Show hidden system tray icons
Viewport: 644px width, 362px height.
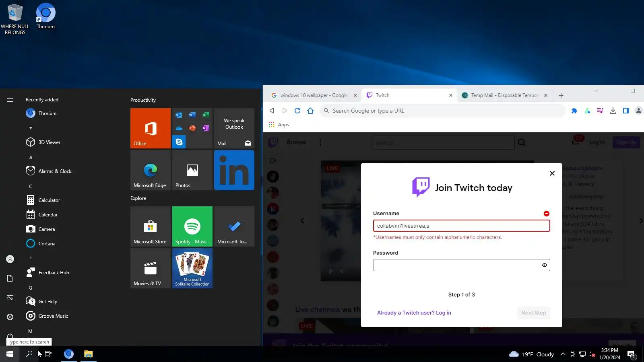point(563,354)
